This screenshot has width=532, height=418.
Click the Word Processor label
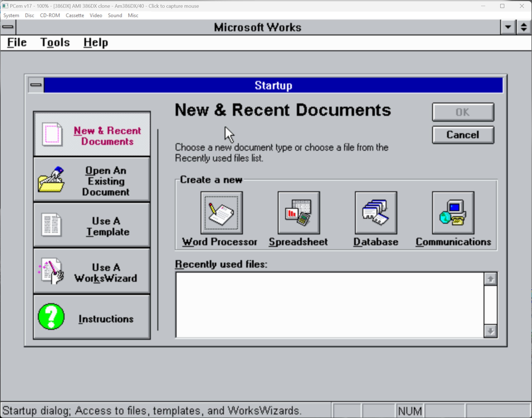click(220, 242)
